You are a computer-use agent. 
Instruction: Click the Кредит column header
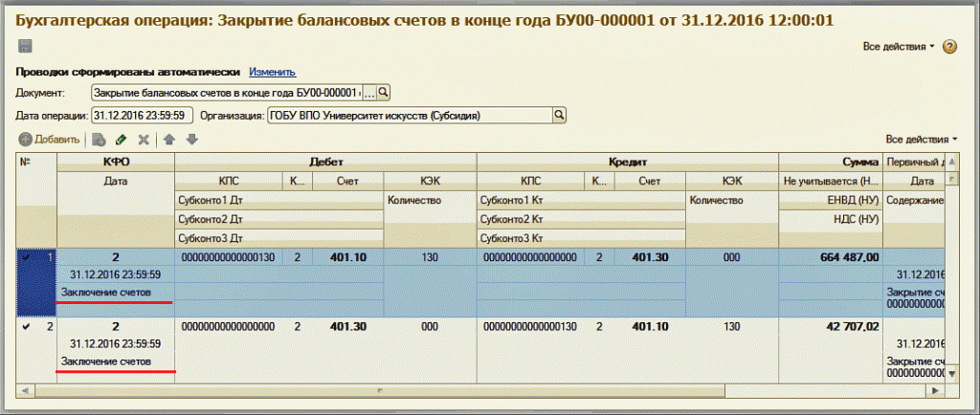[628, 163]
